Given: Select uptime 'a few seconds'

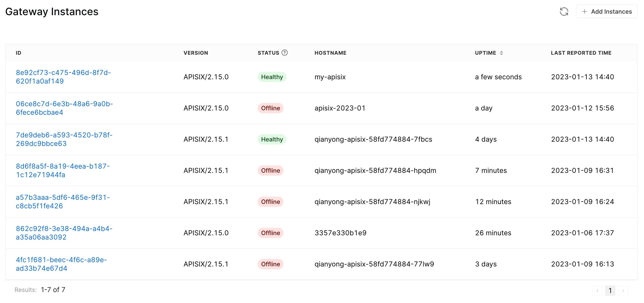Looking at the screenshot, I should click(498, 77).
